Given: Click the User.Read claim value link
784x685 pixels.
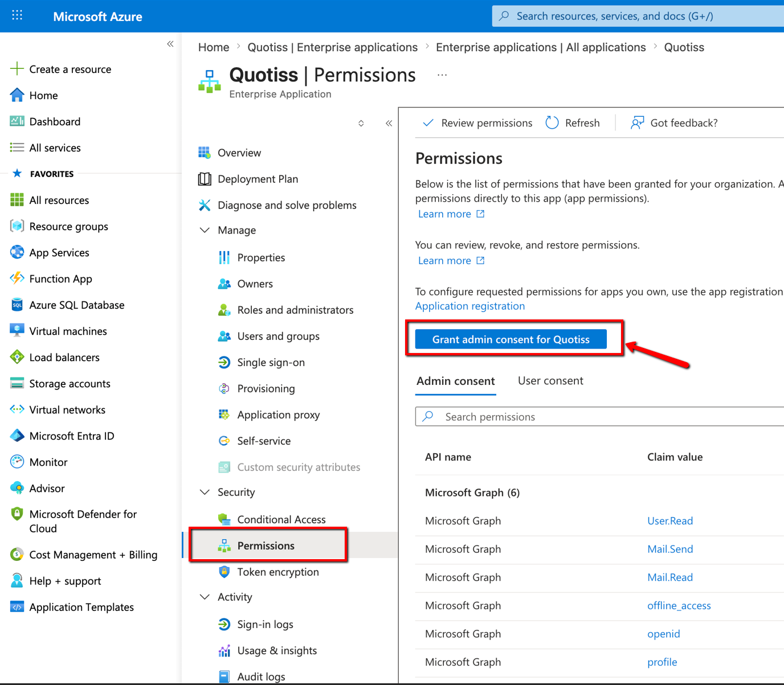Looking at the screenshot, I should click(x=670, y=520).
